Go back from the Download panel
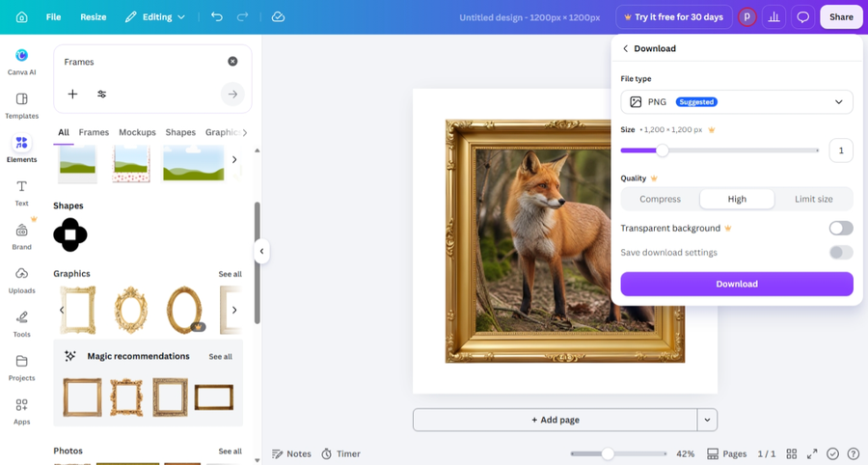868x465 pixels. tap(626, 48)
